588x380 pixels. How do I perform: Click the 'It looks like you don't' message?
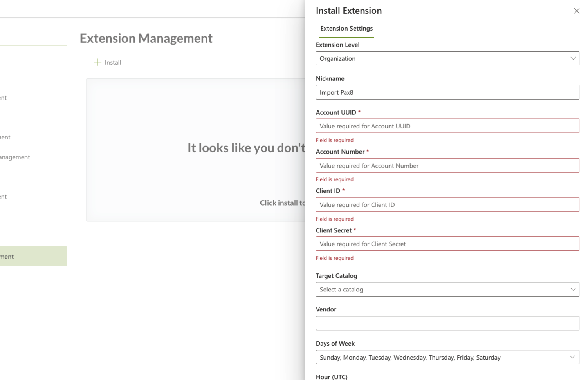tap(246, 148)
